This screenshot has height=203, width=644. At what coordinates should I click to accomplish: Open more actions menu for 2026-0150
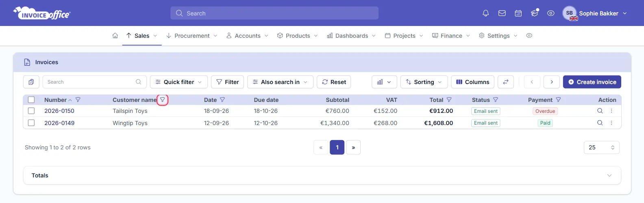(611, 111)
